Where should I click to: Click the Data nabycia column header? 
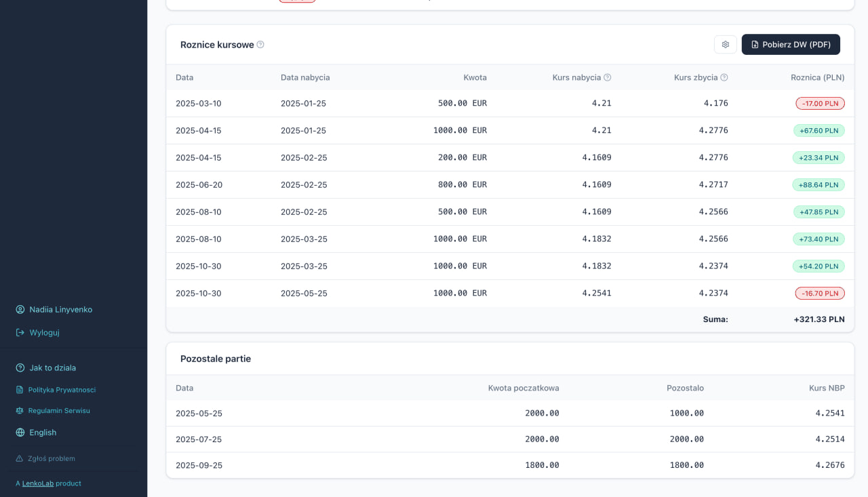(305, 78)
